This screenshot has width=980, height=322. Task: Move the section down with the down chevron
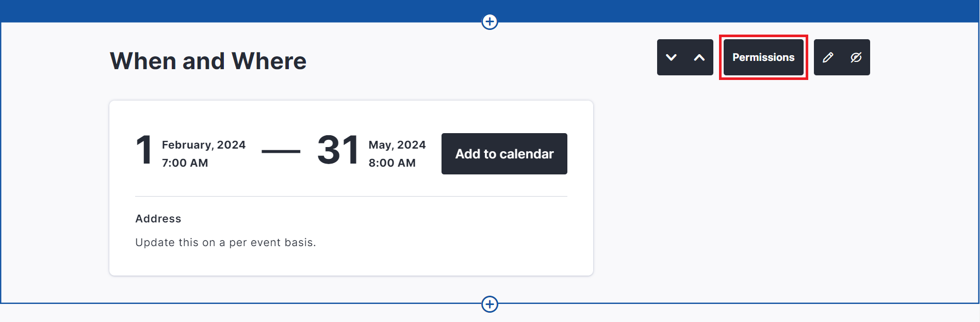(671, 57)
